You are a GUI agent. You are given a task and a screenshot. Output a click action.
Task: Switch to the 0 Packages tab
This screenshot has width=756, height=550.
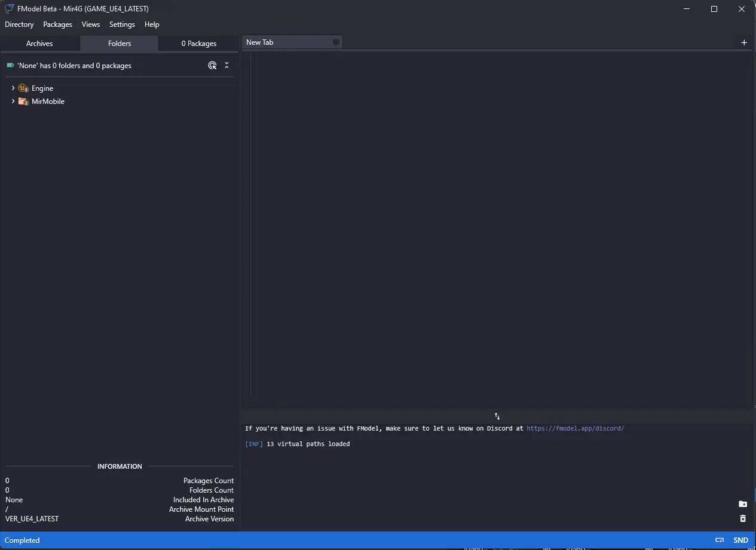(x=199, y=44)
